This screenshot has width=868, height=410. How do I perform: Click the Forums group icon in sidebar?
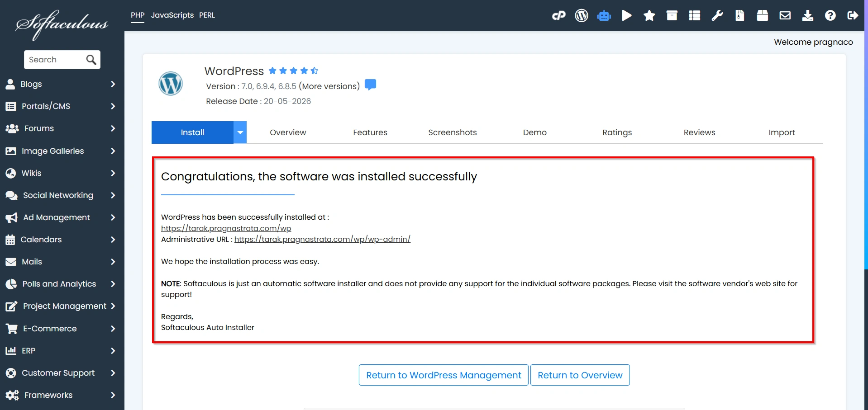pos(12,128)
